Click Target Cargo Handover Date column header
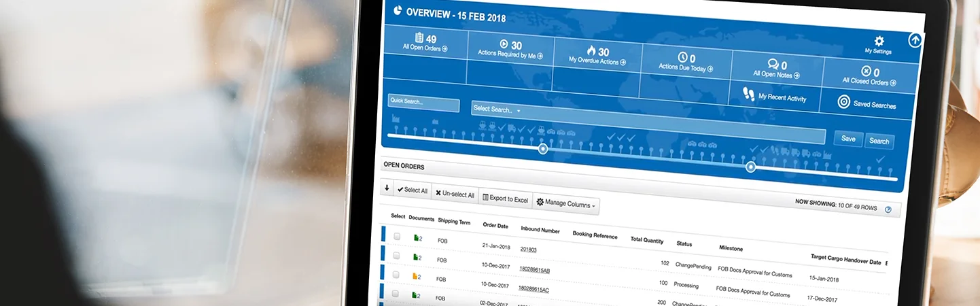The image size is (980, 306). (845, 260)
